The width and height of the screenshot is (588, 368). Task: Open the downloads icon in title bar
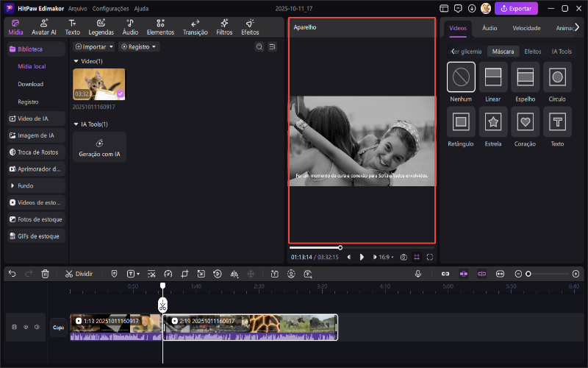point(472,8)
